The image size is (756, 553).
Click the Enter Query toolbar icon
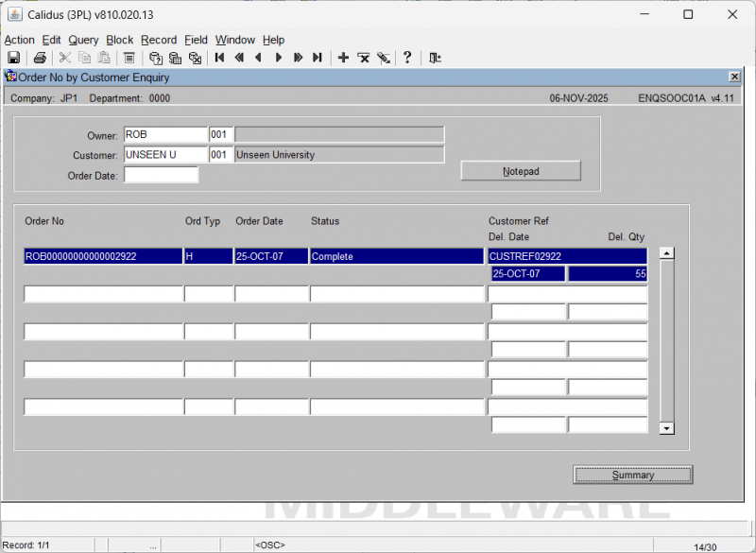pos(156,58)
